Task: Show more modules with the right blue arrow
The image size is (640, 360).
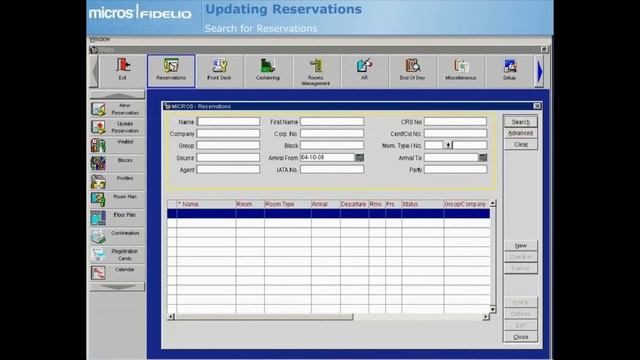Action: coord(540,71)
